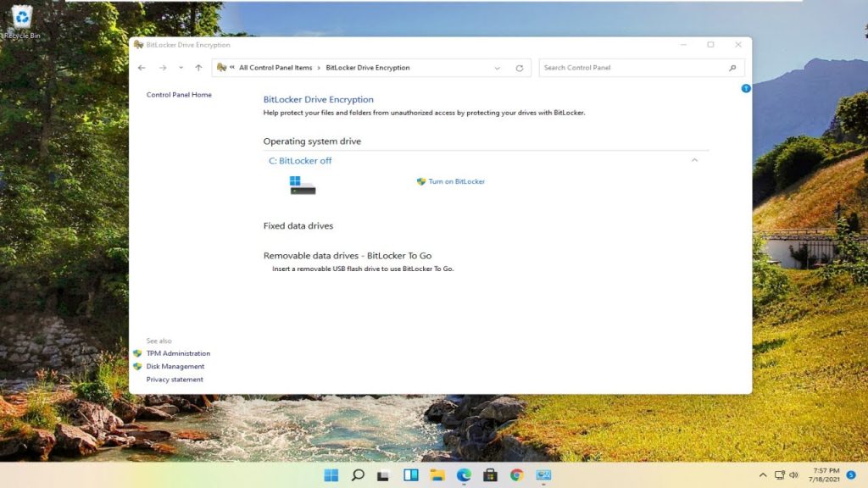The image size is (868, 488).
Task: Refresh the BitLocker Drive Encryption page
Action: (x=520, y=68)
